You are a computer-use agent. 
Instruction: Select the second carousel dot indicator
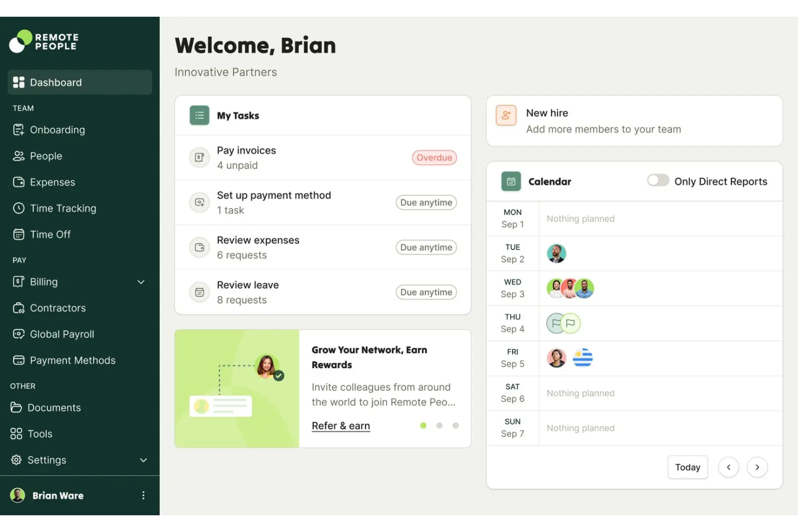click(439, 425)
